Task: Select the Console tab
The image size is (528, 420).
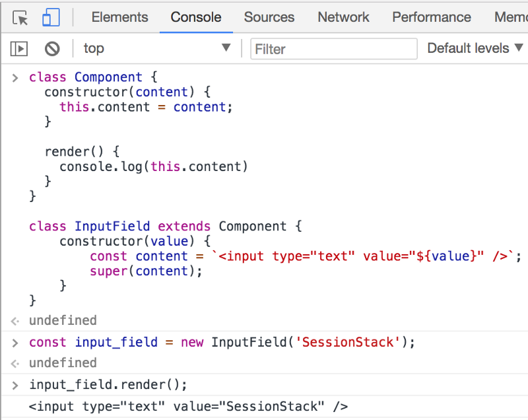Action: (x=195, y=17)
